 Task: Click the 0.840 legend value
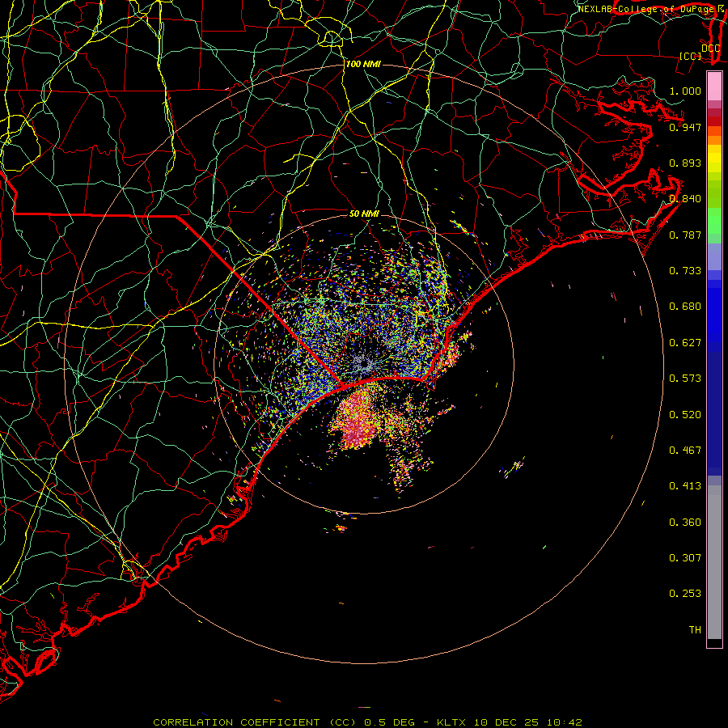[x=685, y=199]
